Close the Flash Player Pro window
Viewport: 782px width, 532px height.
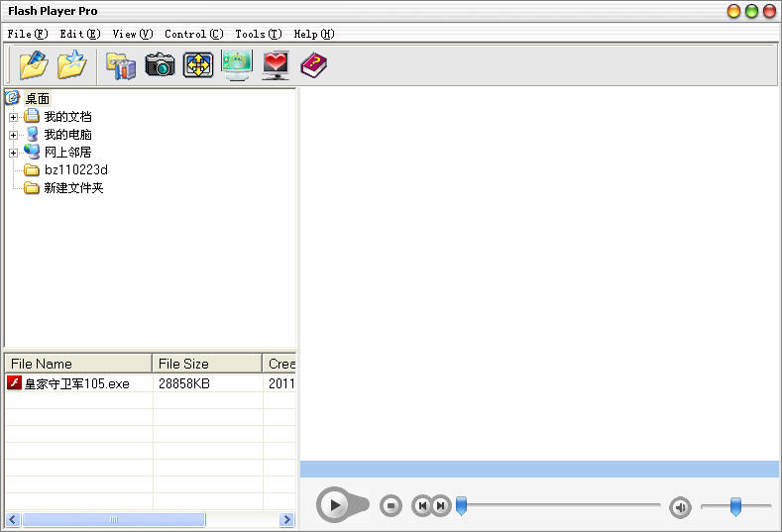coord(769,11)
